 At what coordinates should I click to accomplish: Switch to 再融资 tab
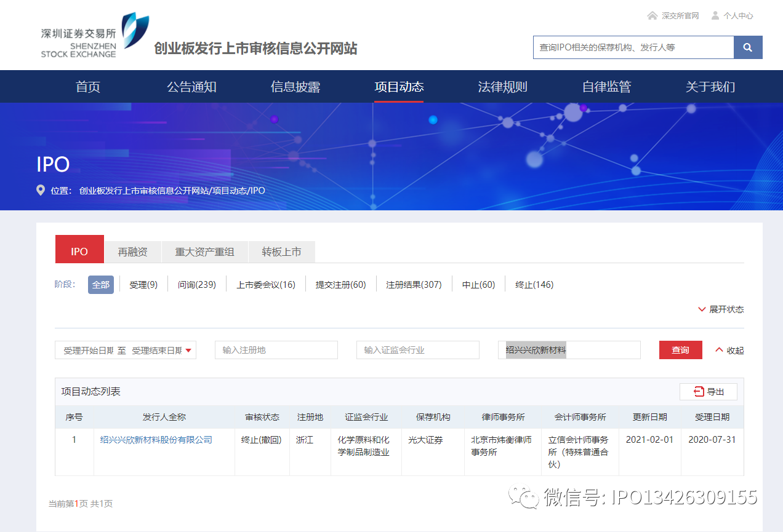(133, 252)
